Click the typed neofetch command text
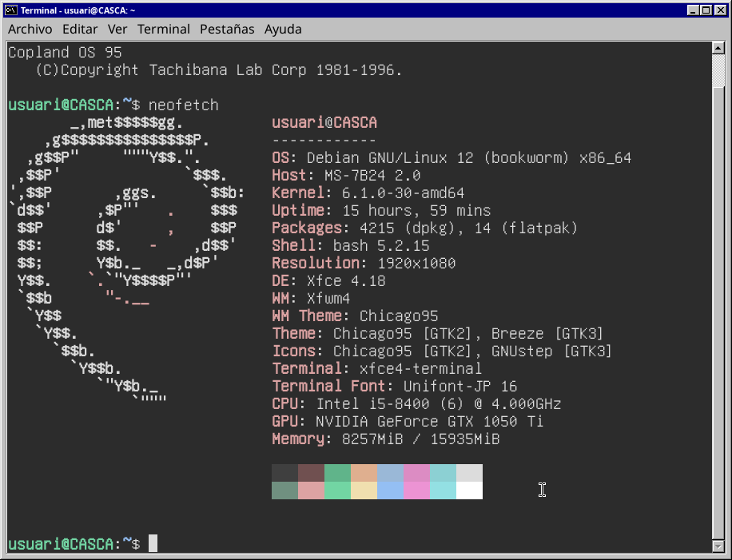 point(183,105)
